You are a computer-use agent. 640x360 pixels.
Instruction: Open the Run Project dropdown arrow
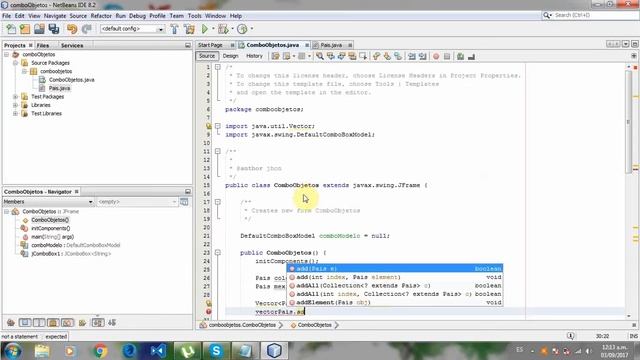click(x=213, y=29)
